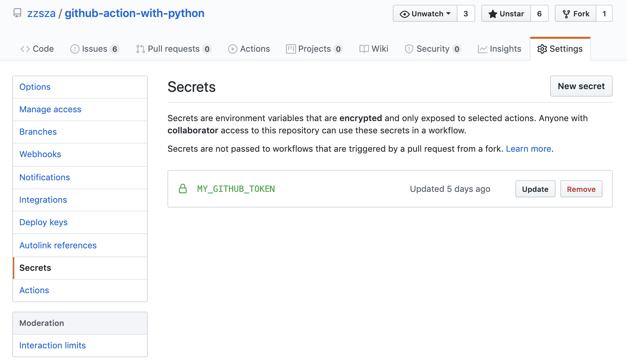Open the Projects tab
627x364 pixels.
tap(314, 49)
